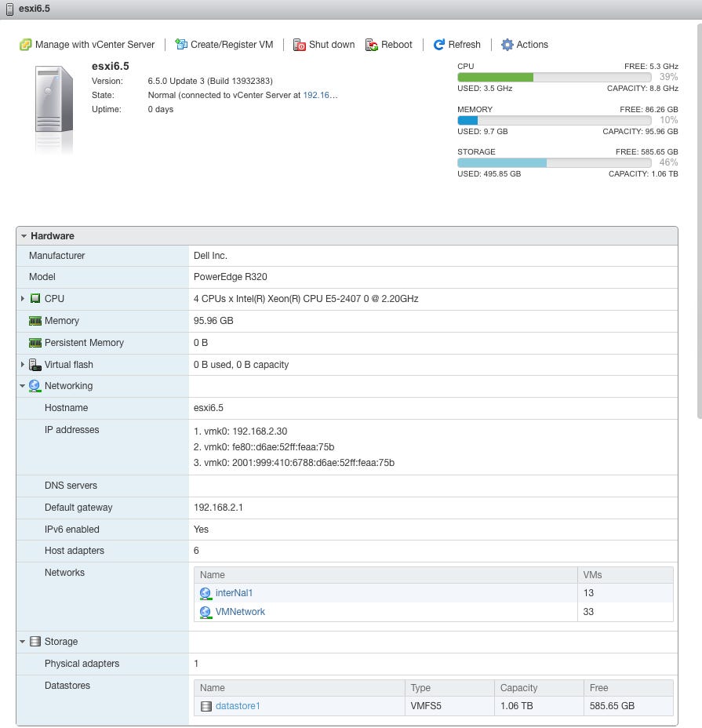Click the PowerEdge R320 model value
Screen dimensions: 702x728
tap(231, 277)
